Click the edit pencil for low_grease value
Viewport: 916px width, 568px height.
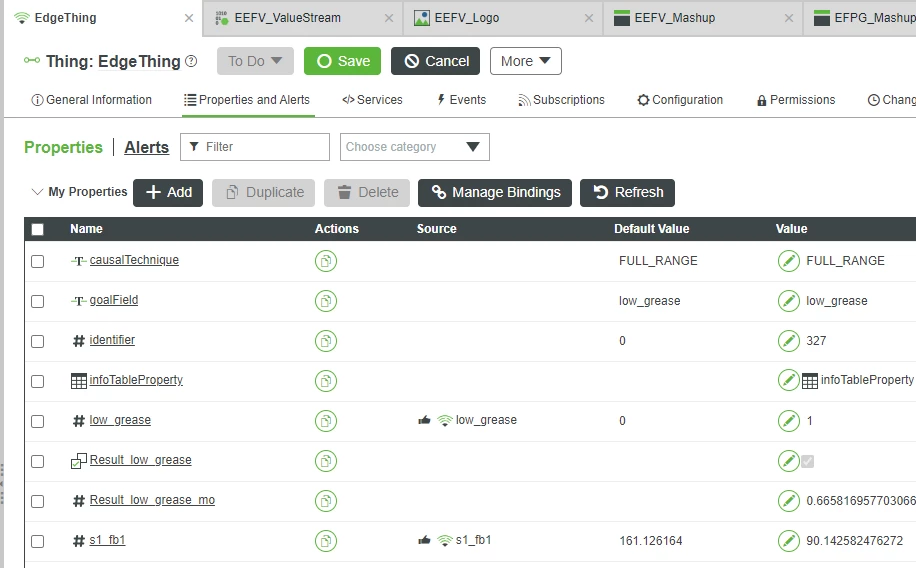click(789, 421)
